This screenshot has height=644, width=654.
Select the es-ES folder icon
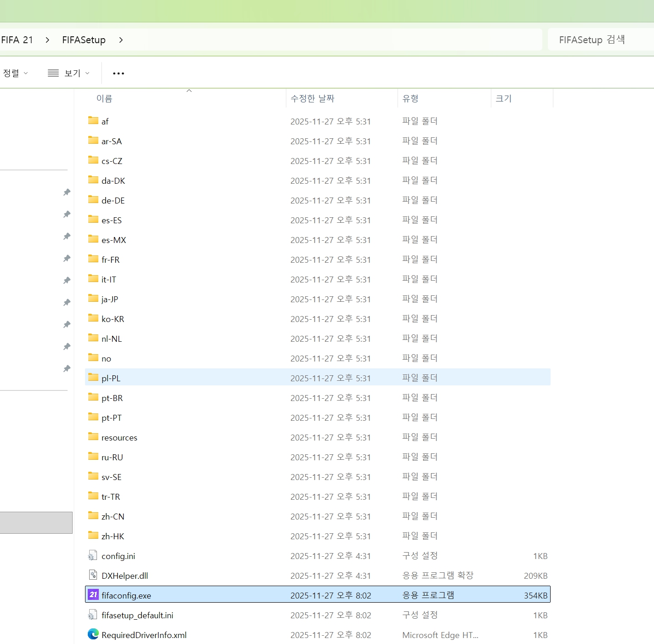pos(93,220)
